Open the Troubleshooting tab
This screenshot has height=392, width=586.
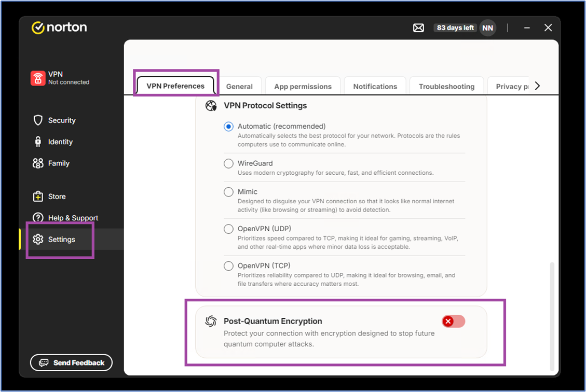tap(446, 86)
